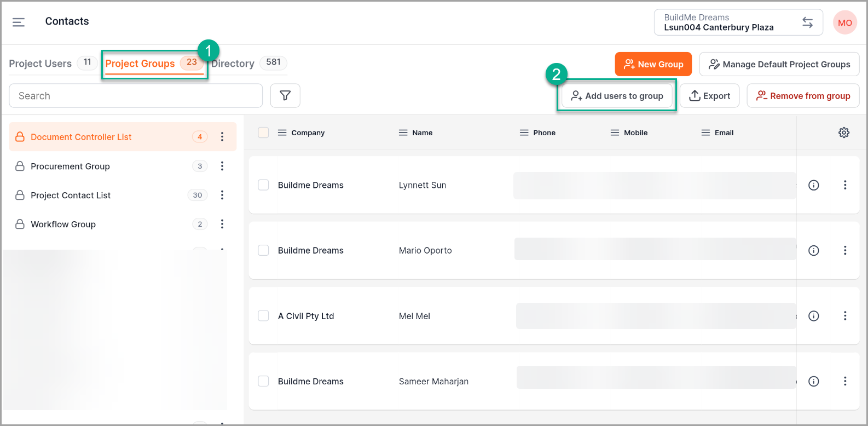Switch to the Project Users tab

[x=40, y=64]
